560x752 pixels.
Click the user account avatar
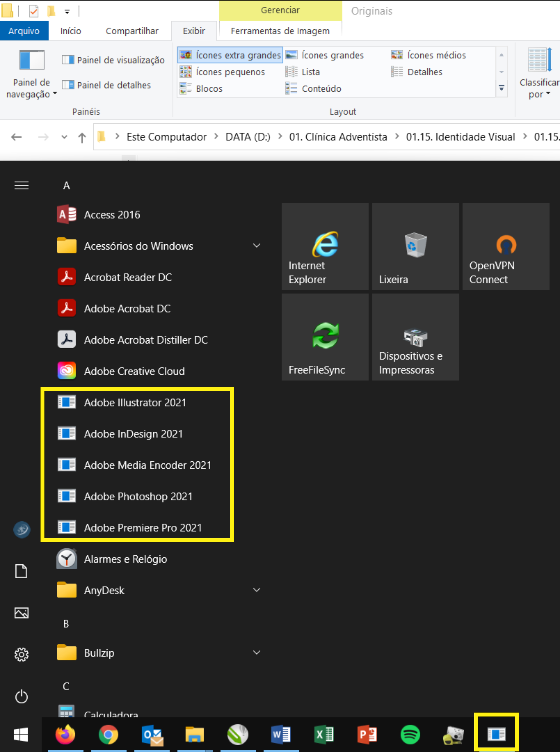[x=22, y=529]
